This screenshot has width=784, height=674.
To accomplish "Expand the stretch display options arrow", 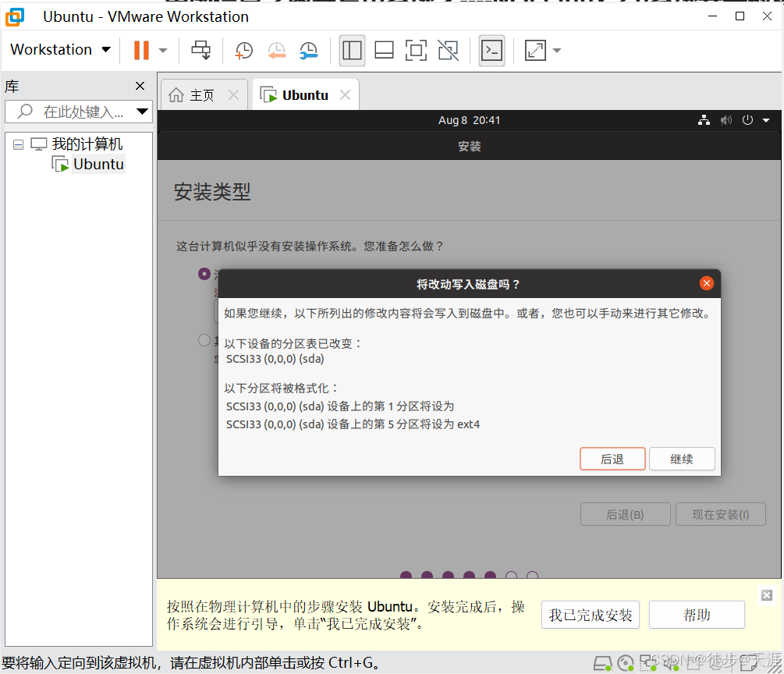I will (x=557, y=51).
